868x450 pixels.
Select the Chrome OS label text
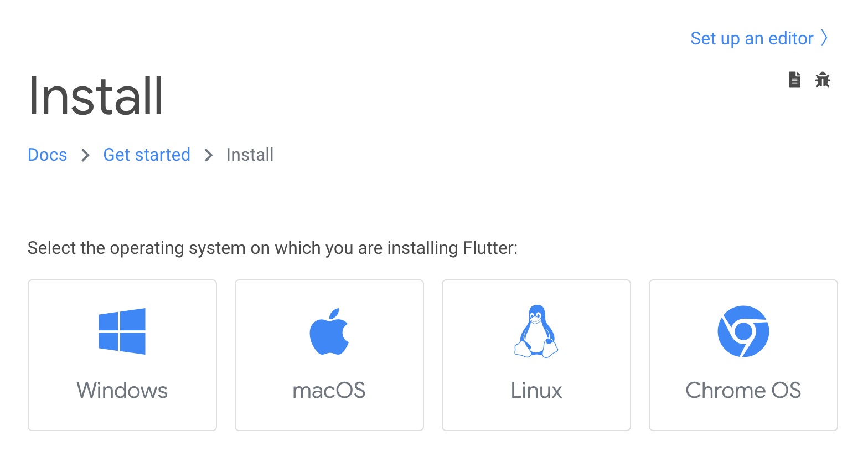[743, 391]
